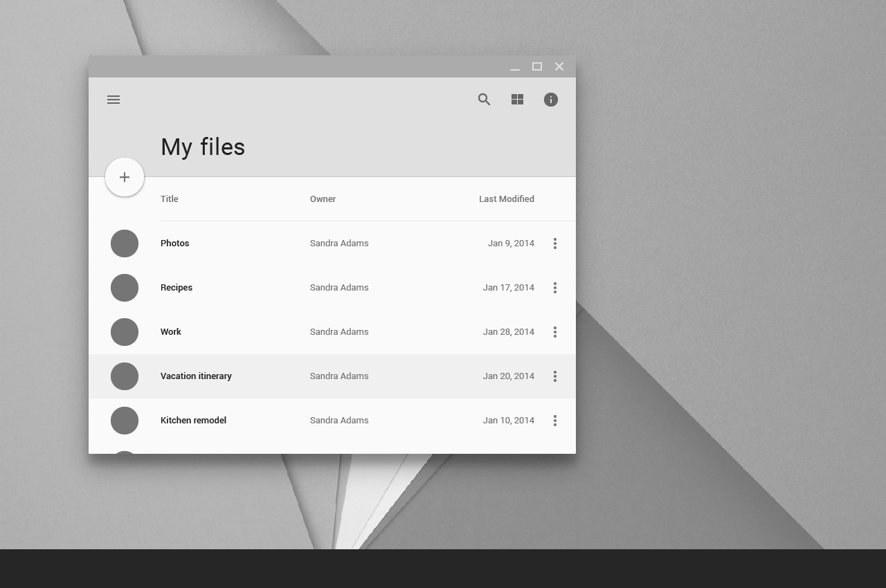Image resolution: width=886 pixels, height=588 pixels.
Task: Click the Kitchen remodel avatar circle
Action: pos(125,421)
